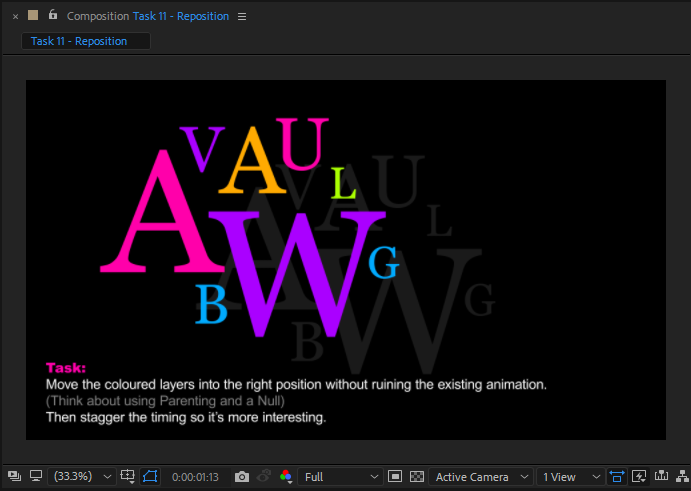The width and height of the screenshot is (691, 491).
Task: Select the orange letter A layer
Action: (252, 167)
